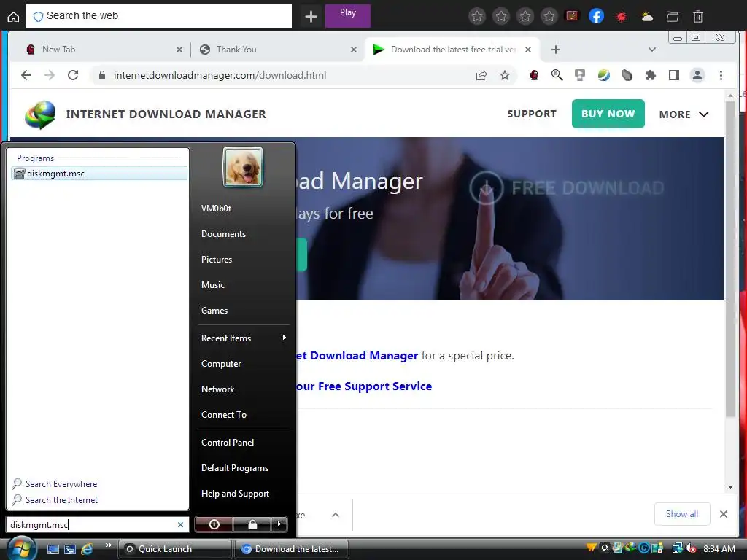
Task: Open Documents from the Start menu
Action: 223,234
